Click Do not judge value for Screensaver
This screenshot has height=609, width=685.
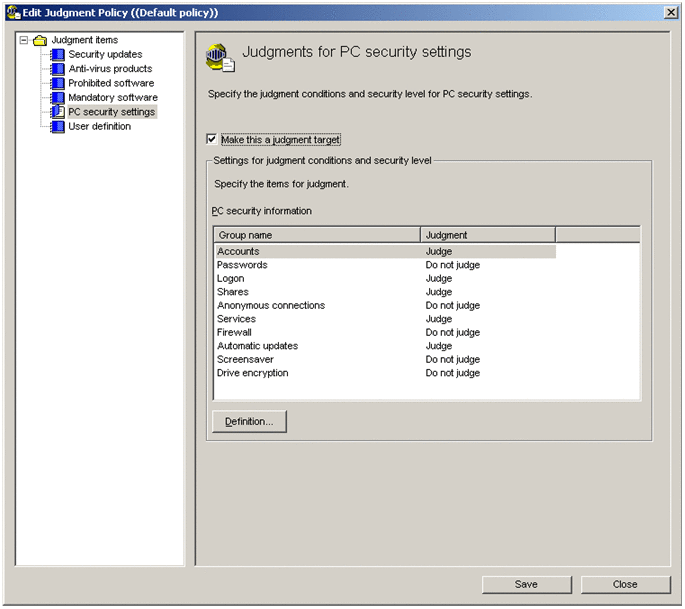click(x=453, y=360)
